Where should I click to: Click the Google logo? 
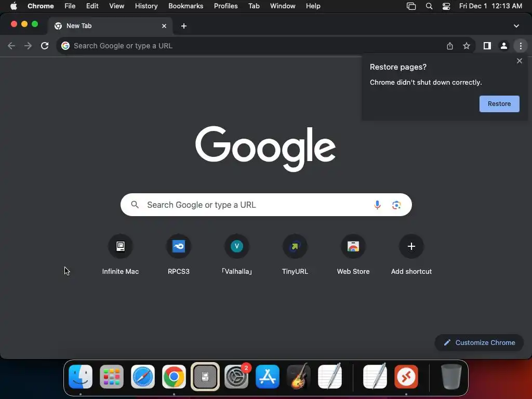(x=265, y=149)
